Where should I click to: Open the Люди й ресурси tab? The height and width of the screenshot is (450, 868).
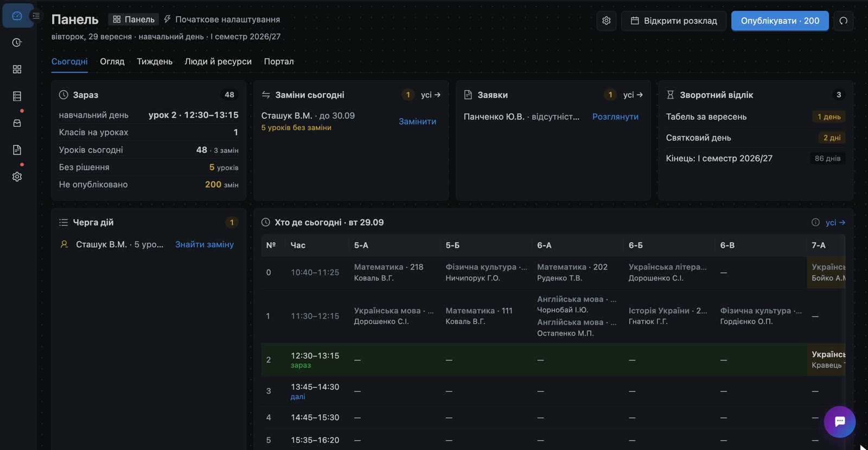tap(218, 61)
